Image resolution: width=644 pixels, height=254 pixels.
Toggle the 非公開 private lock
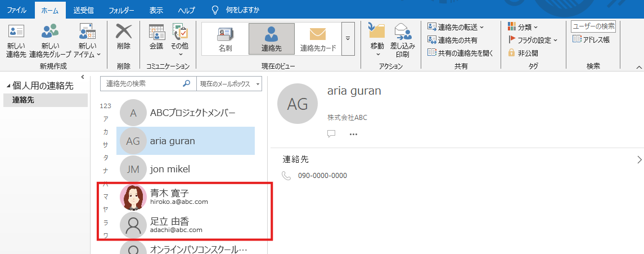click(523, 52)
